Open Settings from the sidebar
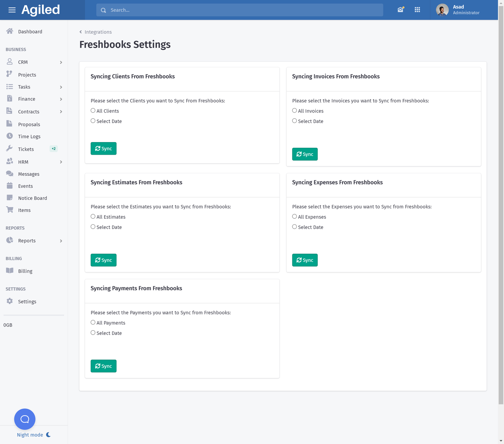Screen dimensions: 504x444 pos(27,301)
